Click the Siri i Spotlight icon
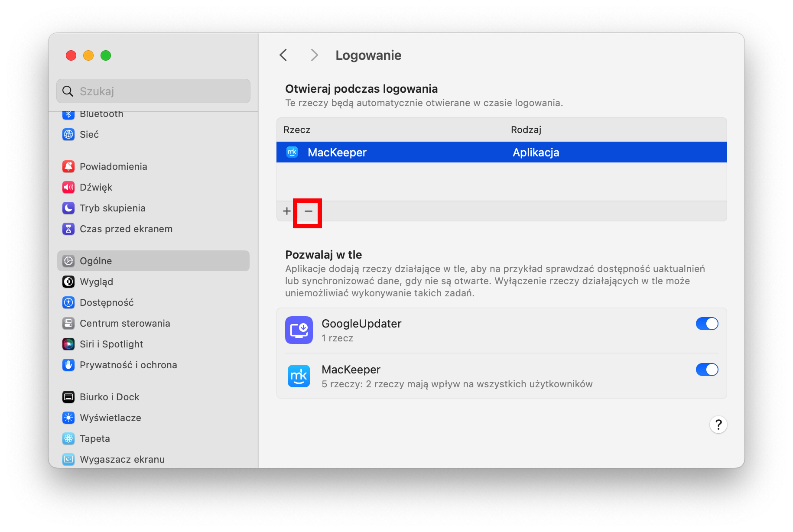 (68, 344)
